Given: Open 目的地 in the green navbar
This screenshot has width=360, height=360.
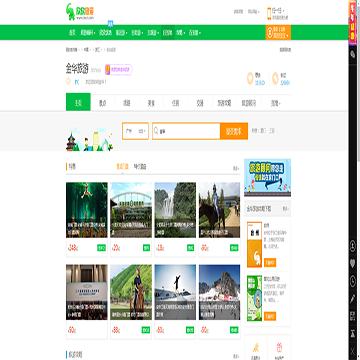Looking at the screenshot, I should point(168,33).
